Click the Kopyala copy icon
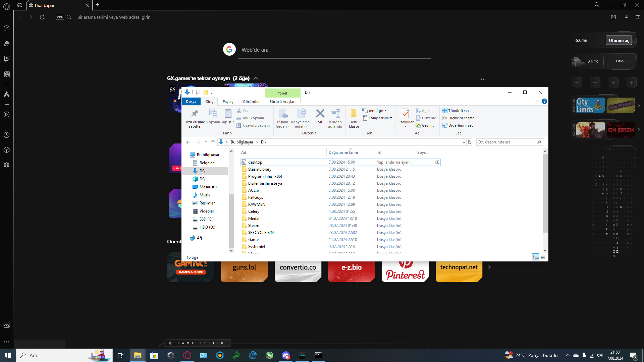The width and height of the screenshot is (644, 362). pos(213,114)
